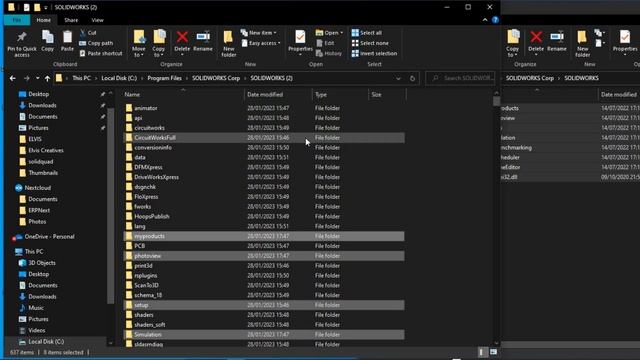Click the Search SOLIDWORKS input box

[x=460, y=78]
